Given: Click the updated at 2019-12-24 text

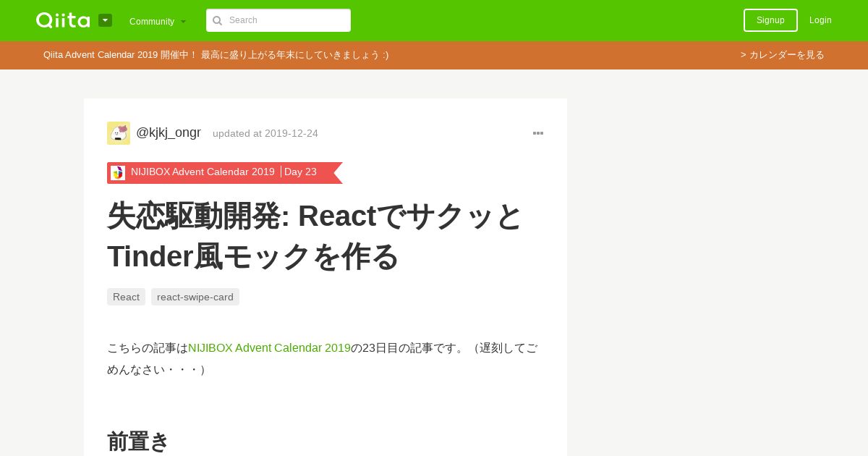Looking at the screenshot, I should 265,133.
